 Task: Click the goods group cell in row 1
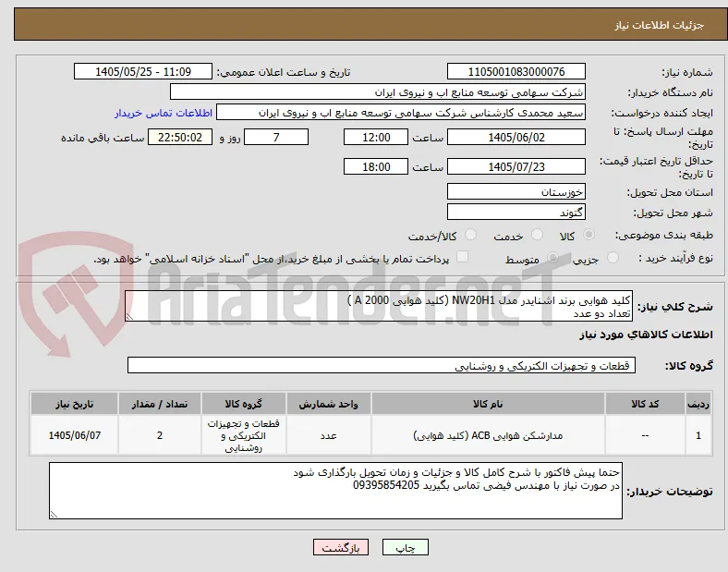[244, 435]
